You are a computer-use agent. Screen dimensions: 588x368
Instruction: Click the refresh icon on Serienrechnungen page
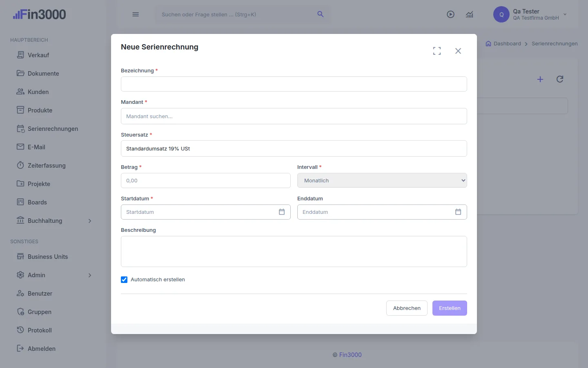[x=560, y=79]
